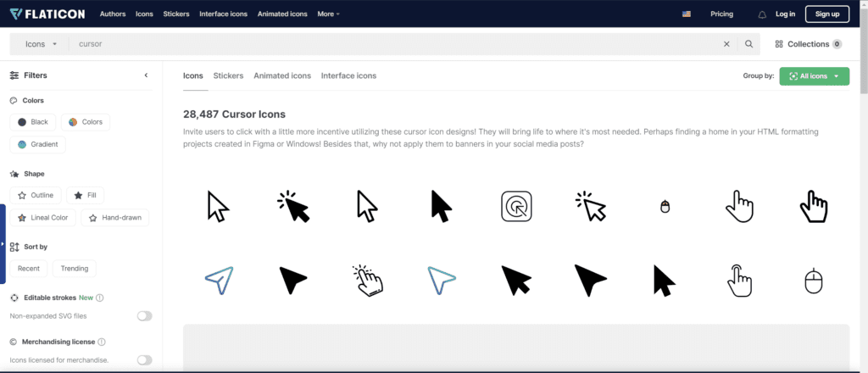
Task: Select the black click-burst cursor icon
Action: pos(293,207)
